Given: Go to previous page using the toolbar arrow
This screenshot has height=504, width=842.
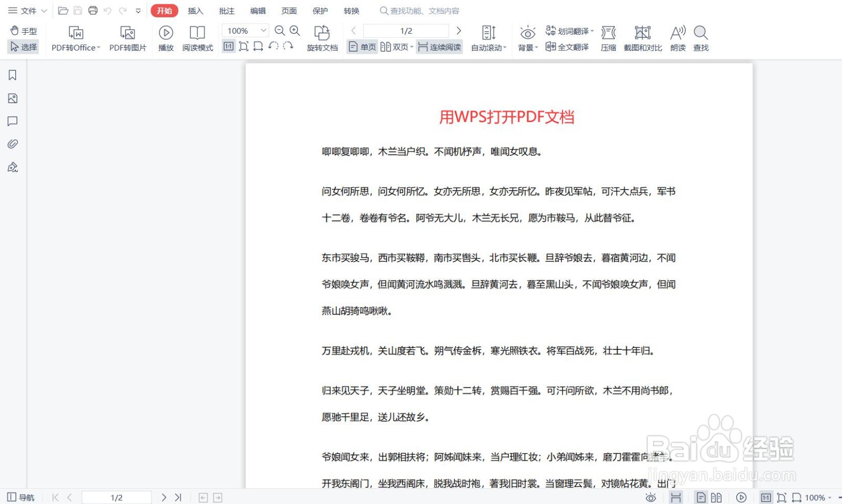Looking at the screenshot, I should [354, 31].
